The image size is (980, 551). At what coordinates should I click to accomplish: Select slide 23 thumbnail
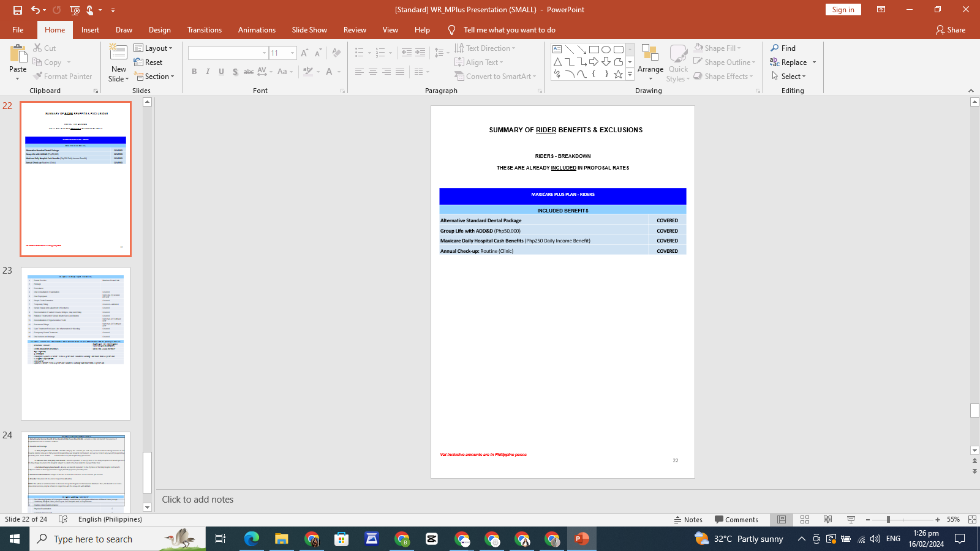(76, 343)
